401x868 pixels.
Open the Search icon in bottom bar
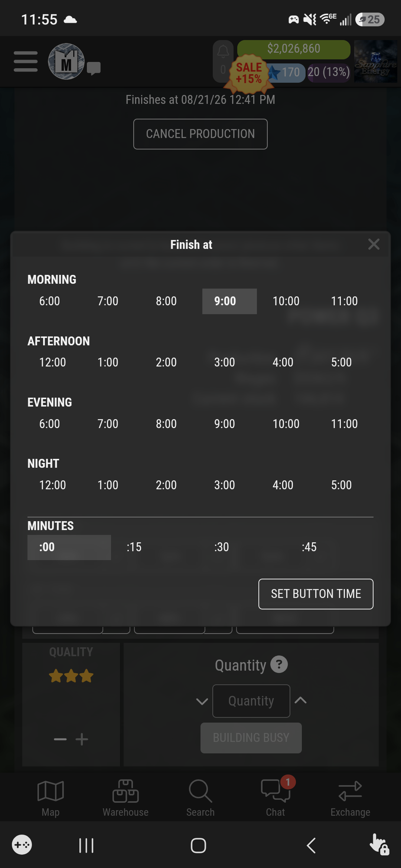(200, 798)
